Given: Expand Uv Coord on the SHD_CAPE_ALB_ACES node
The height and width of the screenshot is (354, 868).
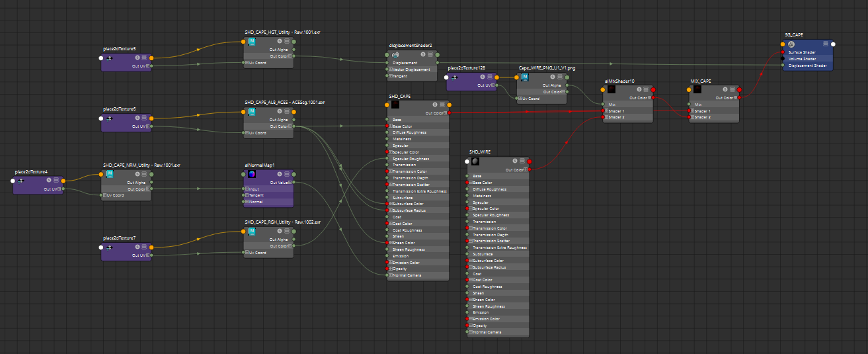Looking at the screenshot, I should click(x=247, y=133).
